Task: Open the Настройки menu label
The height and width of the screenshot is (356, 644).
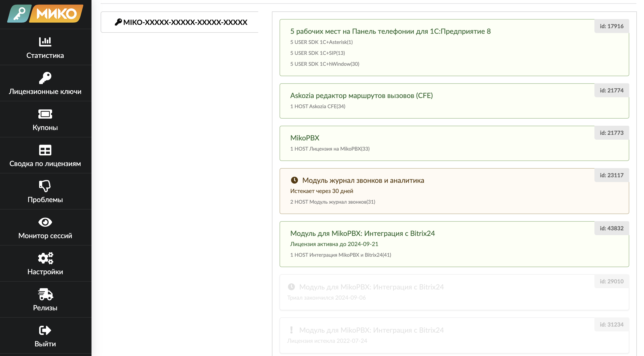Action: click(45, 272)
